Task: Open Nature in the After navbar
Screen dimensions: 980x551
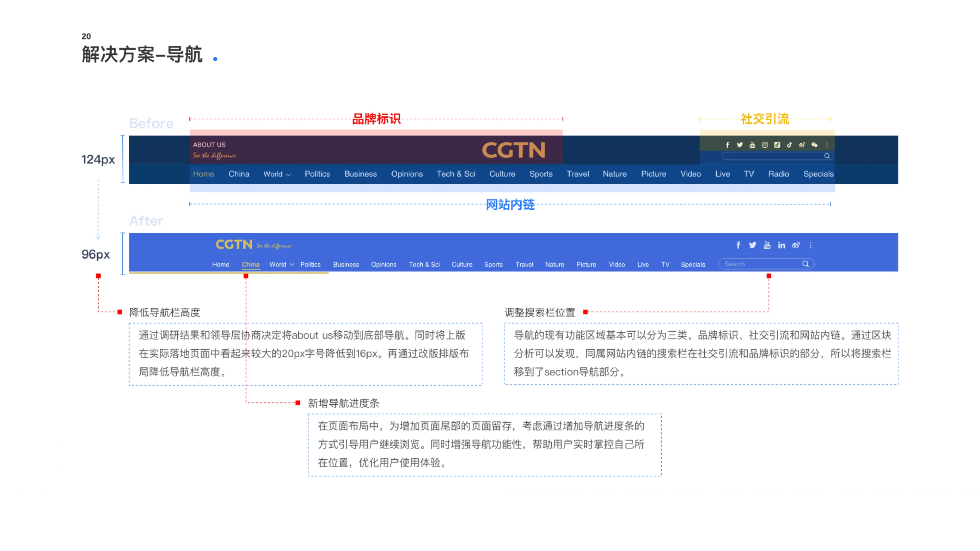Action: click(x=555, y=264)
